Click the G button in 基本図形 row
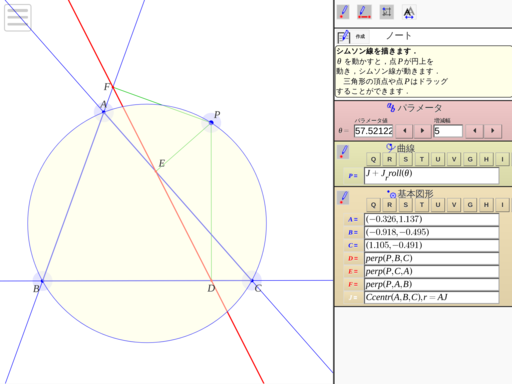 click(470, 205)
